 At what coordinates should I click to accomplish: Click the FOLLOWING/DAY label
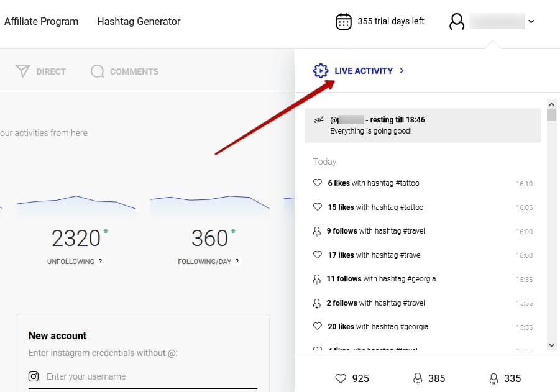point(204,262)
